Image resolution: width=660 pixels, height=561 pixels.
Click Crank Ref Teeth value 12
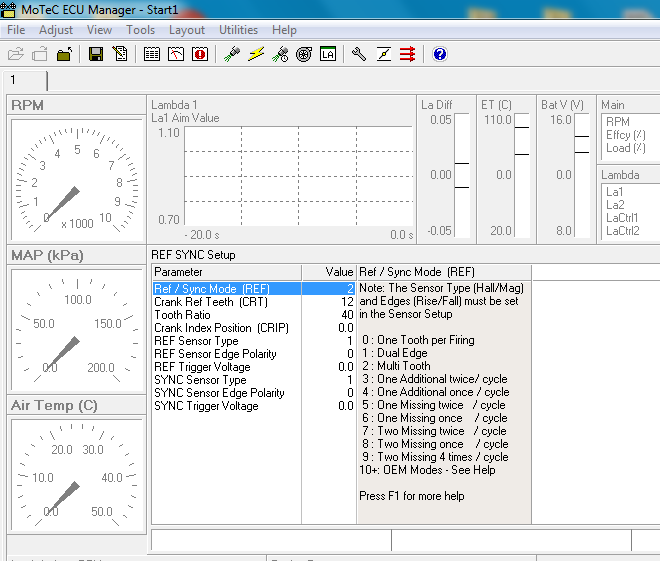tap(347, 302)
